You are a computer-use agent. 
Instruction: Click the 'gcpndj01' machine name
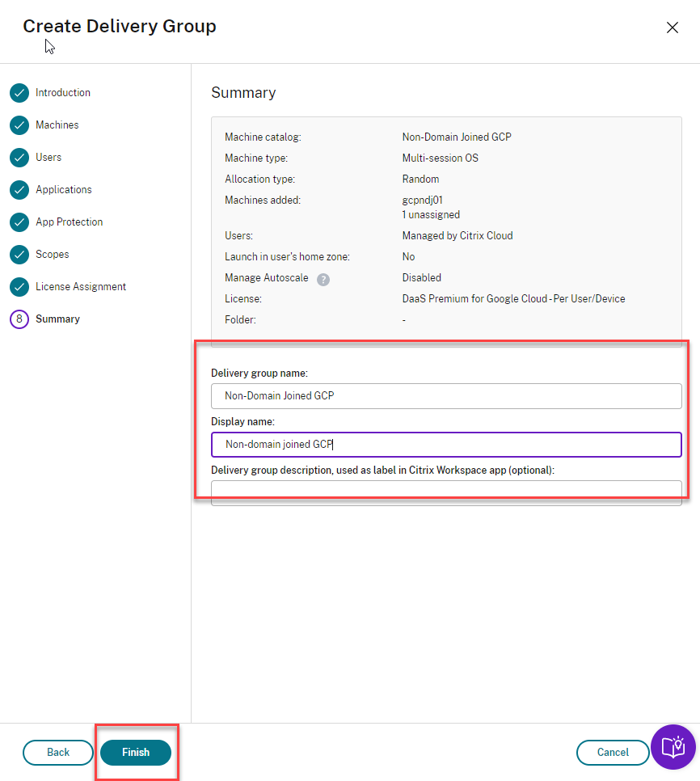422,201
